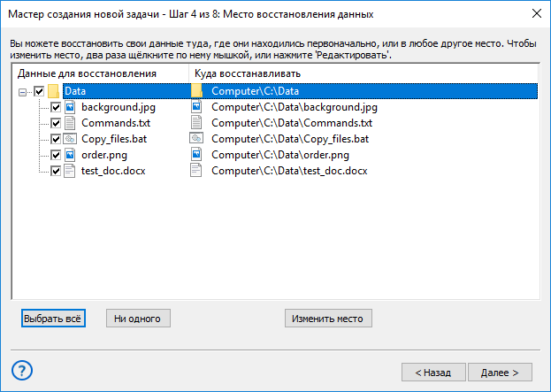This screenshot has height=392, width=551.
Task: Click the "Выбрать всё" button
Action: [53, 319]
